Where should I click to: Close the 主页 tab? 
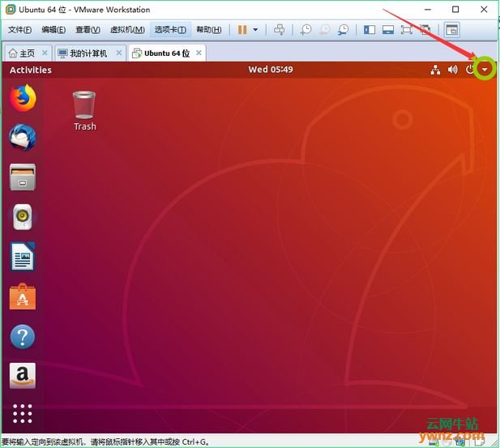tap(45, 53)
